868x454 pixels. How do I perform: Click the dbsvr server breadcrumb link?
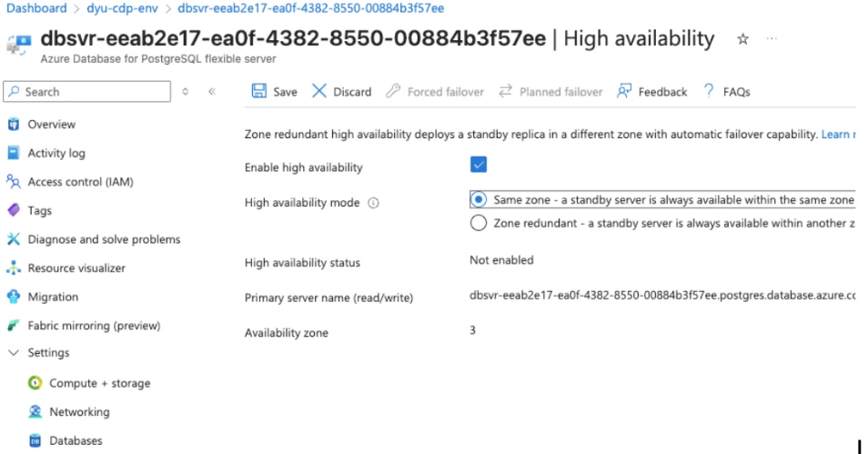click(x=310, y=8)
